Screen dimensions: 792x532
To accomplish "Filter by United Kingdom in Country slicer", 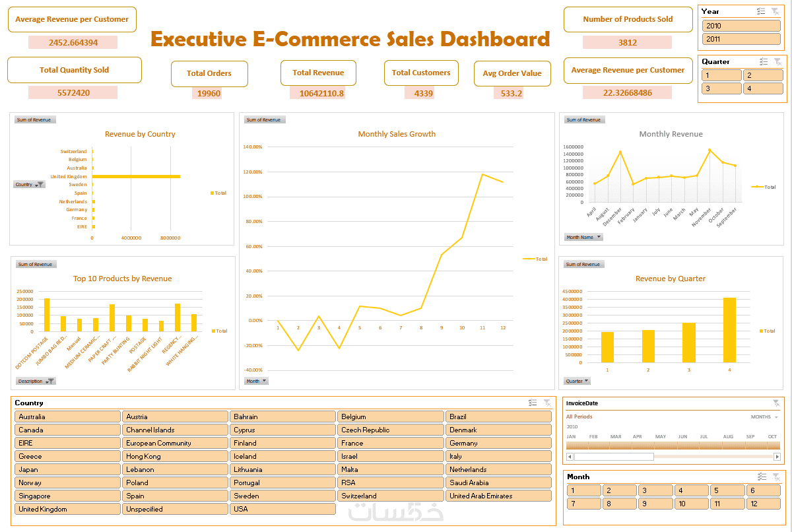I will click(x=67, y=509).
